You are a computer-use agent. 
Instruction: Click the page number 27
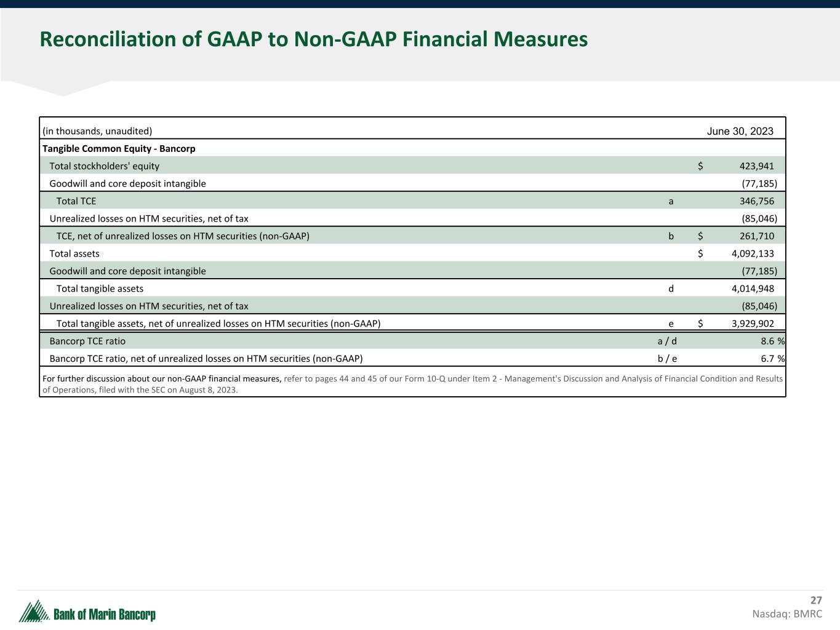[x=816, y=600]
